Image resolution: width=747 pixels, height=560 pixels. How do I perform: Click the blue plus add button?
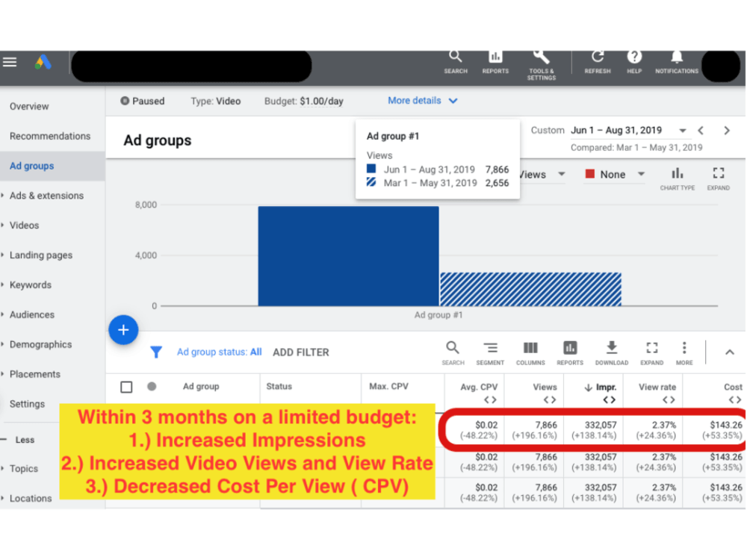[x=123, y=329]
